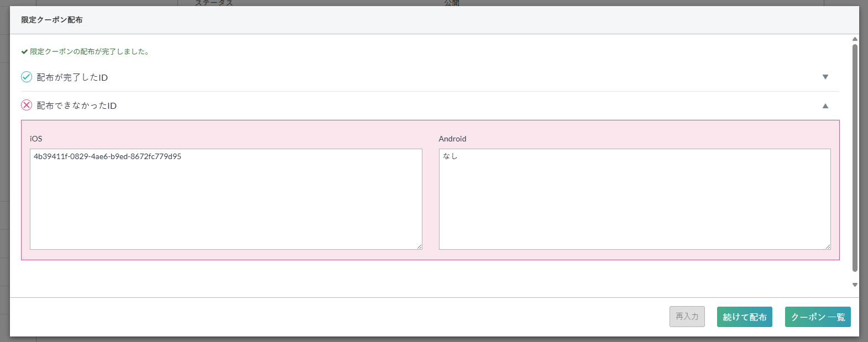The image size is (868, 342).
Task: Click the 続けて配布 button
Action: 745,317
